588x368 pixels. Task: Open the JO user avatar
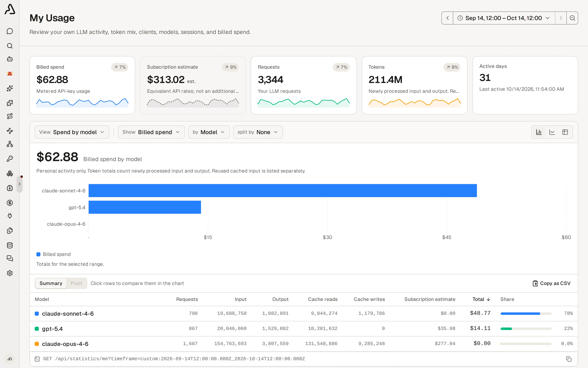click(x=10, y=359)
